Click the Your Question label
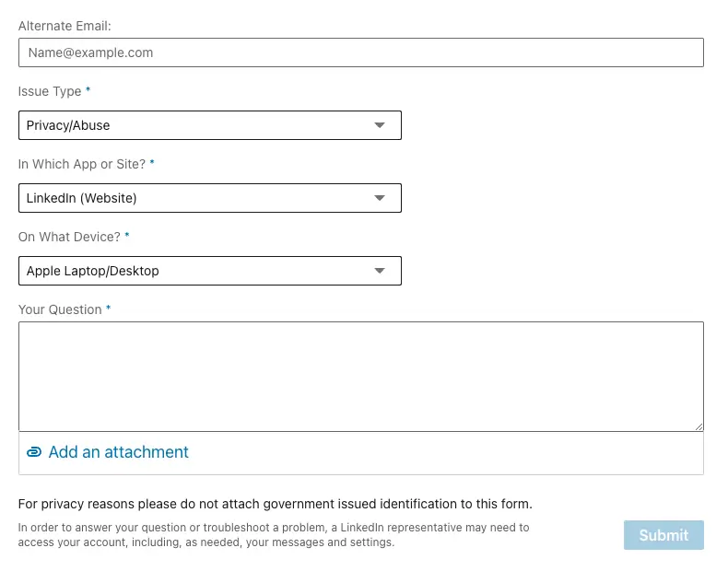728x571 pixels. (x=60, y=309)
